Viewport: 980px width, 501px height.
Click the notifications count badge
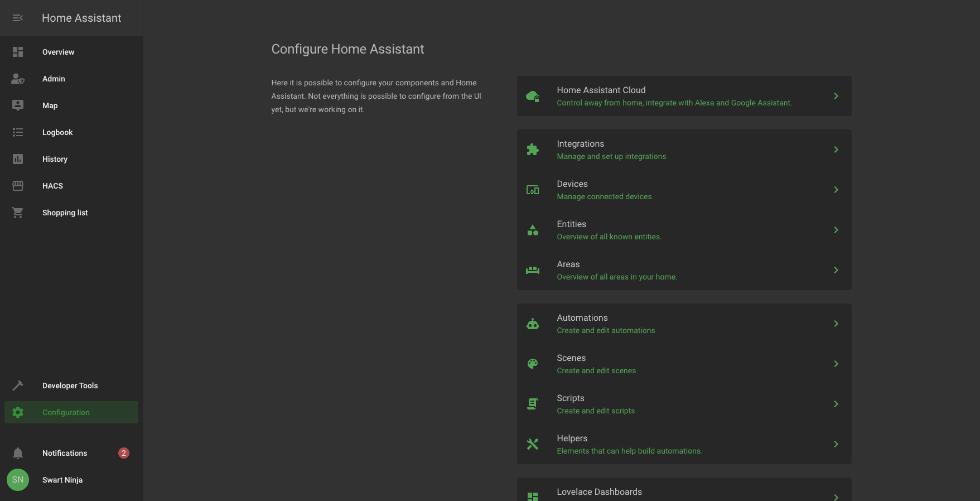point(124,453)
